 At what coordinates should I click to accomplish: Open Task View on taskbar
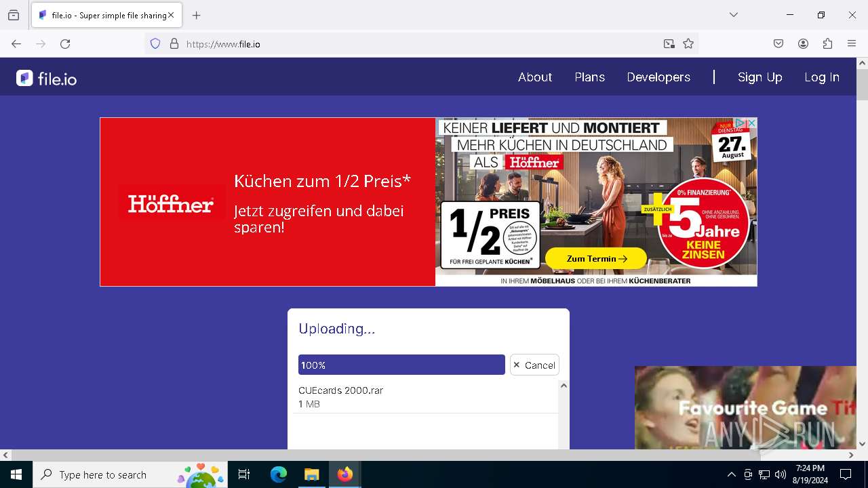pos(244,474)
